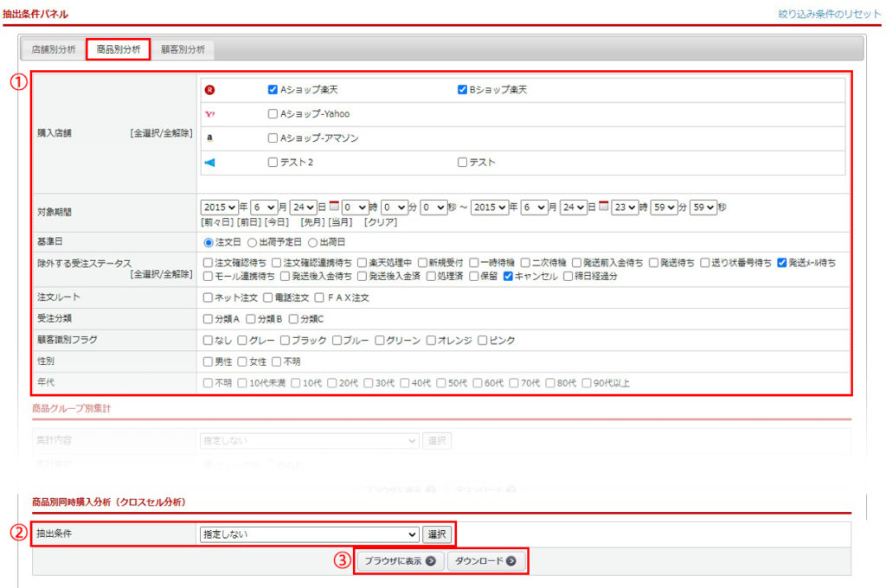This screenshot has height=588, width=886.
Task: Click the 絞り込み条件のリセット link
Action: coord(829,15)
